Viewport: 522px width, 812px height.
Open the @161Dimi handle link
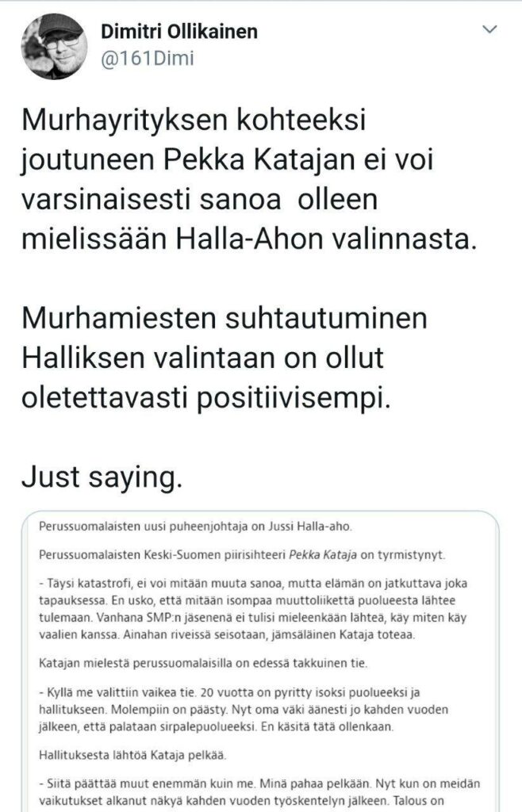tap(148, 59)
